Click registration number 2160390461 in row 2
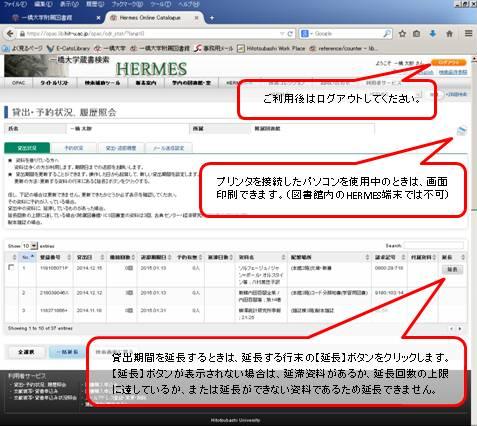The width and height of the screenshot is (477, 426). (x=55, y=293)
